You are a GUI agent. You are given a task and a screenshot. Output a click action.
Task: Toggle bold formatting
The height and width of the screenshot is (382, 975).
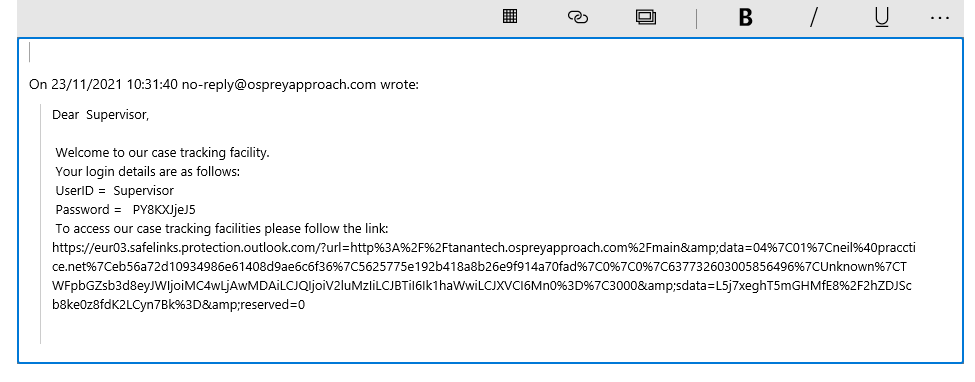[x=746, y=18]
